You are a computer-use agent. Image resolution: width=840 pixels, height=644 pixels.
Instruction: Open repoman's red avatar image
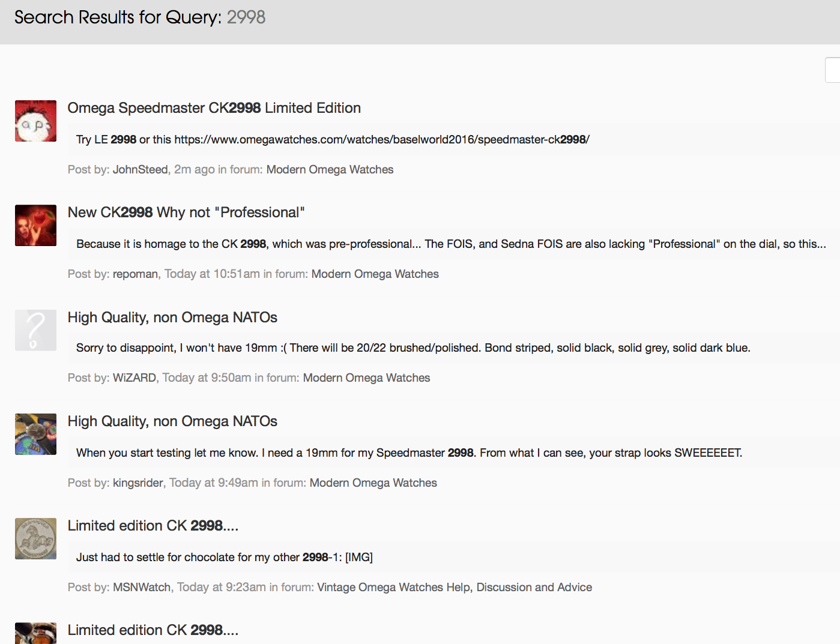click(35, 226)
